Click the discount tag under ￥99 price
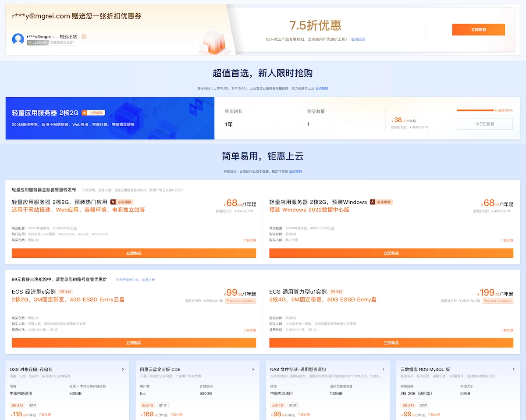This screenshot has height=420, width=526. click(241, 301)
